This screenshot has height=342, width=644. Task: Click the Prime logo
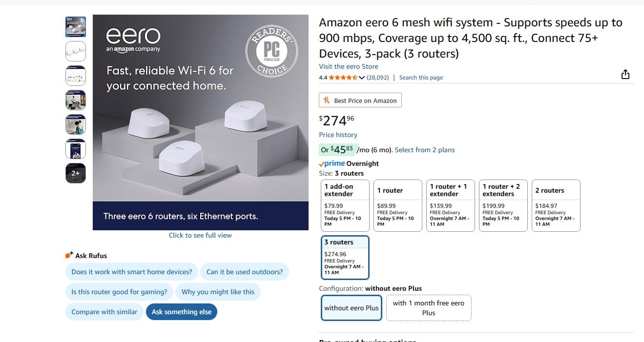332,163
